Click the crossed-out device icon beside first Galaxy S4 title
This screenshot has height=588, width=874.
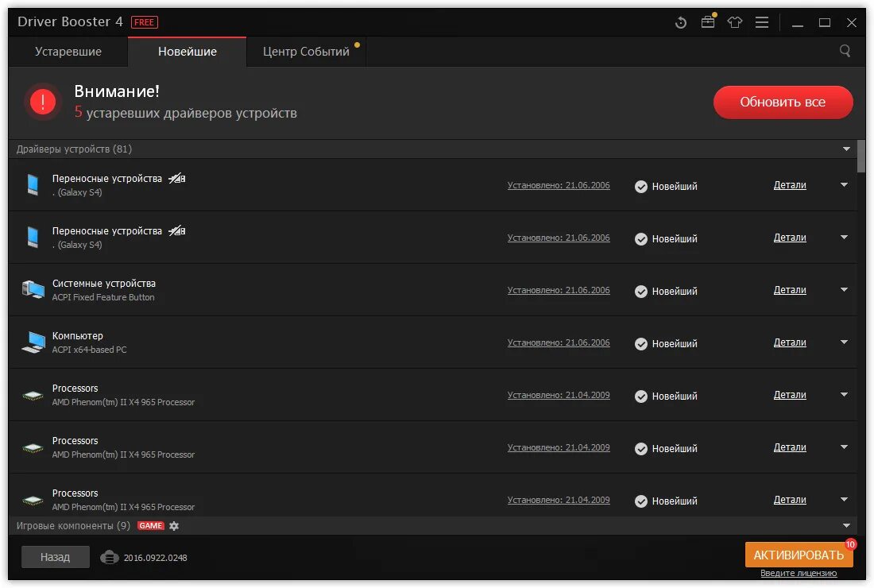coord(177,178)
